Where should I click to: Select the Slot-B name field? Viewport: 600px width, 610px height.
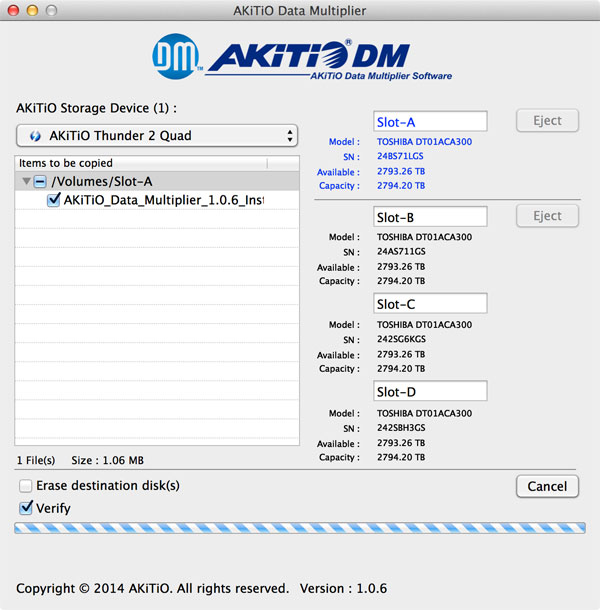pos(430,217)
